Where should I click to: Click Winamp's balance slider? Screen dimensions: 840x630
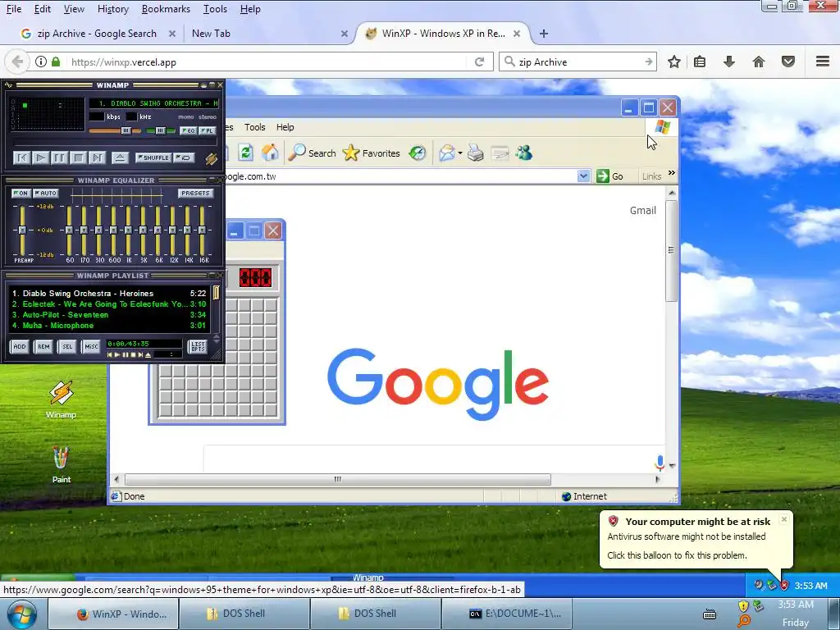[161, 130]
